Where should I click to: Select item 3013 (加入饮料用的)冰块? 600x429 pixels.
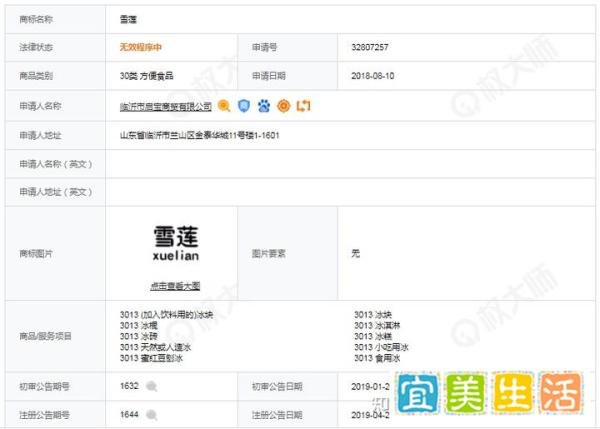pyautogui.click(x=166, y=315)
